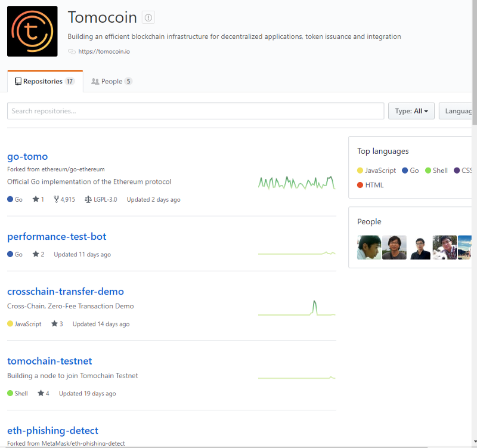477x448 pixels.
Task: Click the star icon on performance-test-bot row
Action: (x=36, y=254)
